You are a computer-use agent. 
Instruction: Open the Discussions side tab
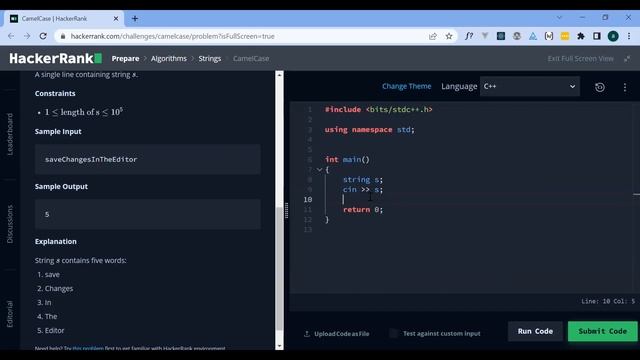coord(10,224)
